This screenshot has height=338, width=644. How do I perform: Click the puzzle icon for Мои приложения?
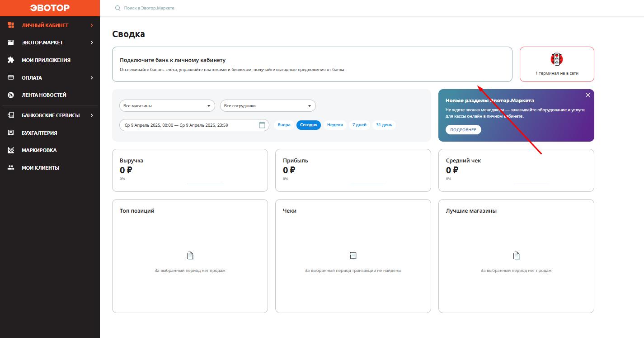pos(11,60)
